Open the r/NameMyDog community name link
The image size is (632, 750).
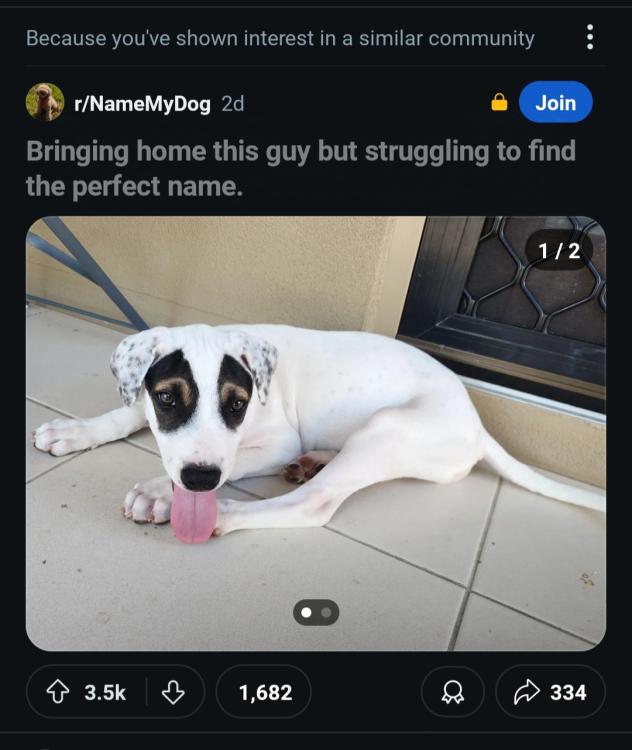tap(142, 103)
